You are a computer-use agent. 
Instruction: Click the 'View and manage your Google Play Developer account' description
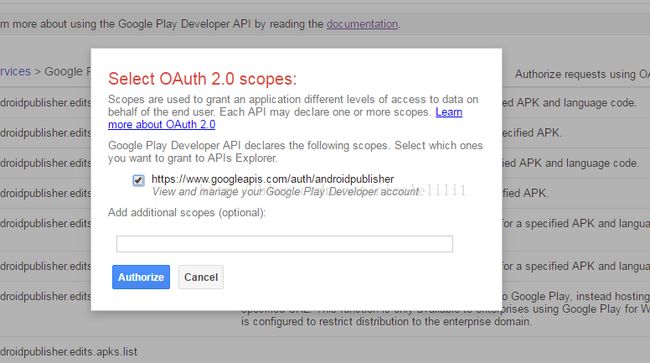click(286, 191)
